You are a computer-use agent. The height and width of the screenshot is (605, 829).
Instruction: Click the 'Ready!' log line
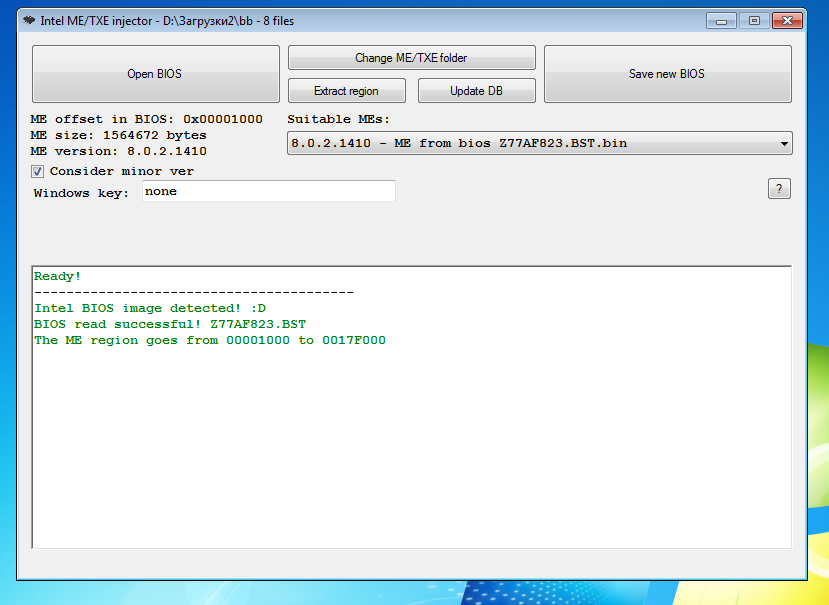click(58, 276)
